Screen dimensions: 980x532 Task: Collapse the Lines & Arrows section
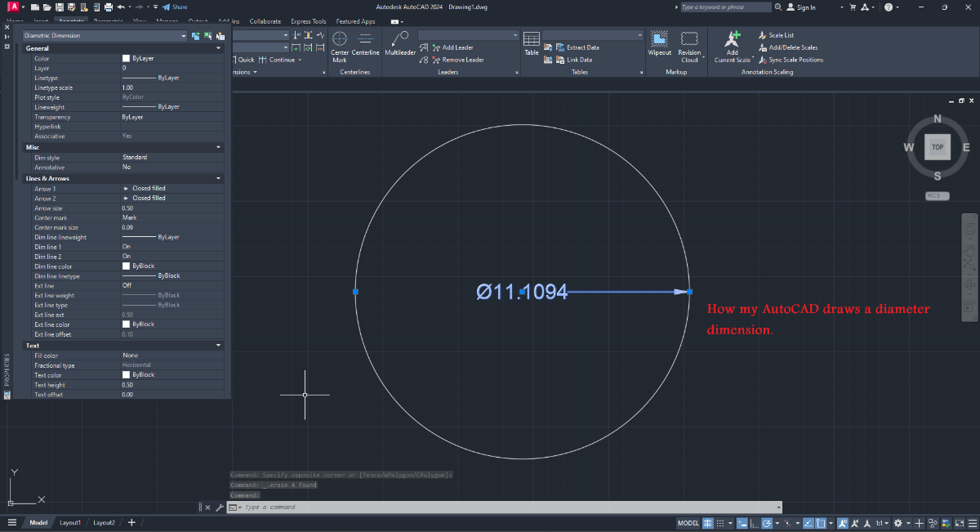(x=218, y=178)
